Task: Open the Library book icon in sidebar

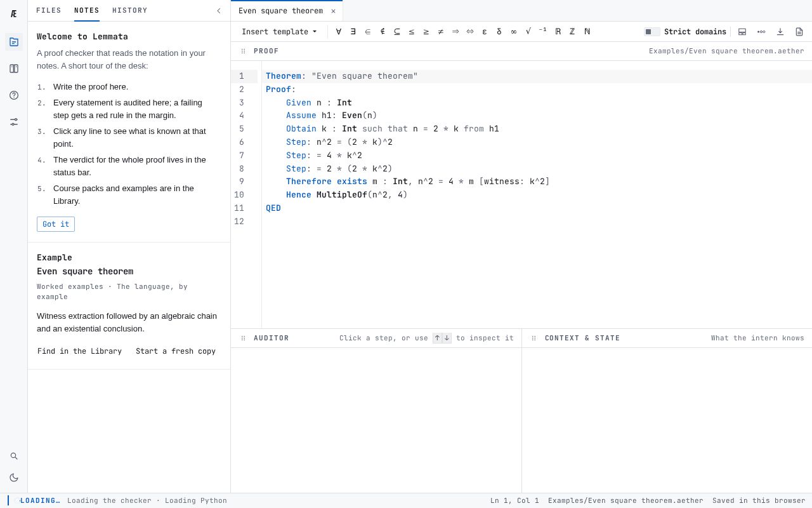Action: 14,69
